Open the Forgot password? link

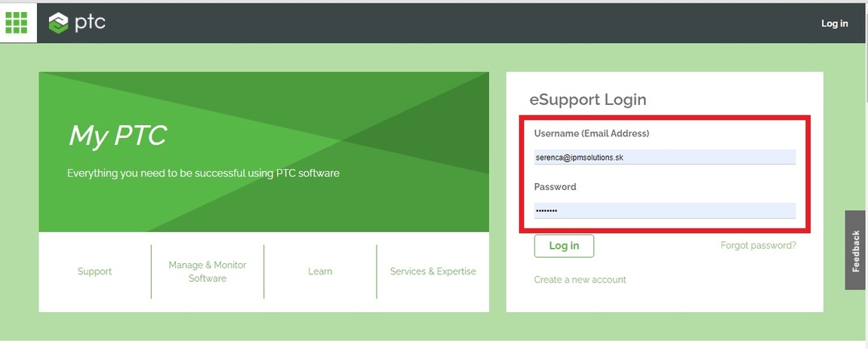759,246
